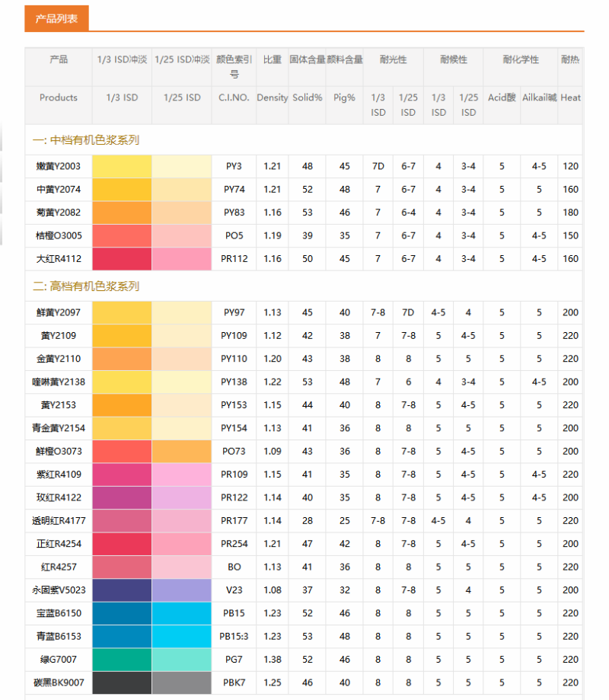The image size is (609, 700).
Task: Select the 玫红R4122 1/3 ISD swatch
Action: [122, 497]
